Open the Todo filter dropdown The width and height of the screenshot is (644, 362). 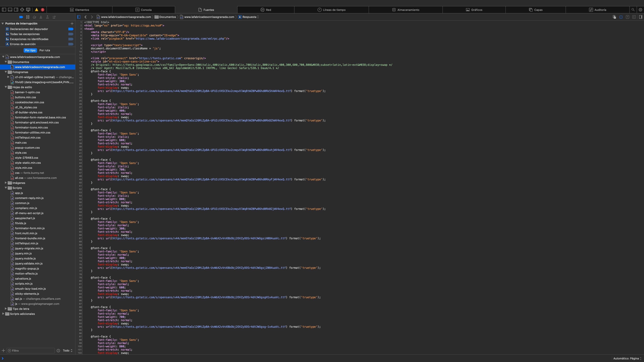(x=67, y=350)
